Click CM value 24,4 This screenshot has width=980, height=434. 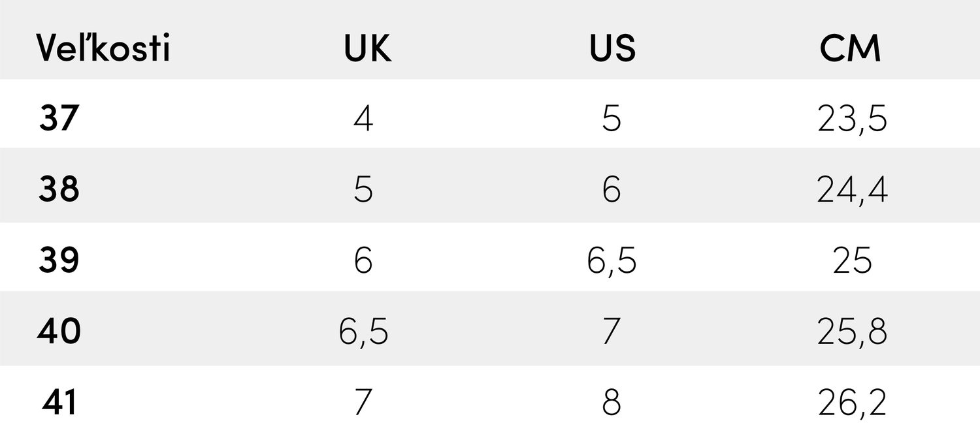pos(852,190)
